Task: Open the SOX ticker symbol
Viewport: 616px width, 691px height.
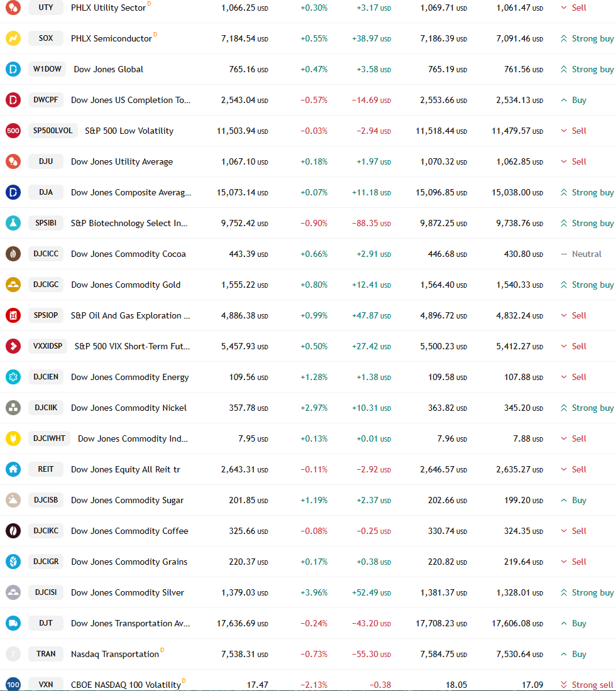Action: click(x=46, y=38)
